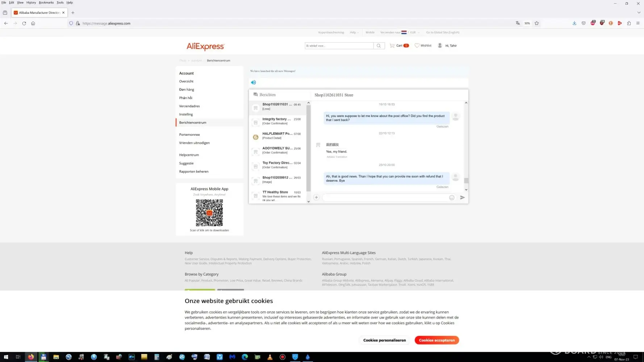The width and height of the screenshot is (644, 362).
Task: Click the translate page icon in address bar
Action: [518, 23]
